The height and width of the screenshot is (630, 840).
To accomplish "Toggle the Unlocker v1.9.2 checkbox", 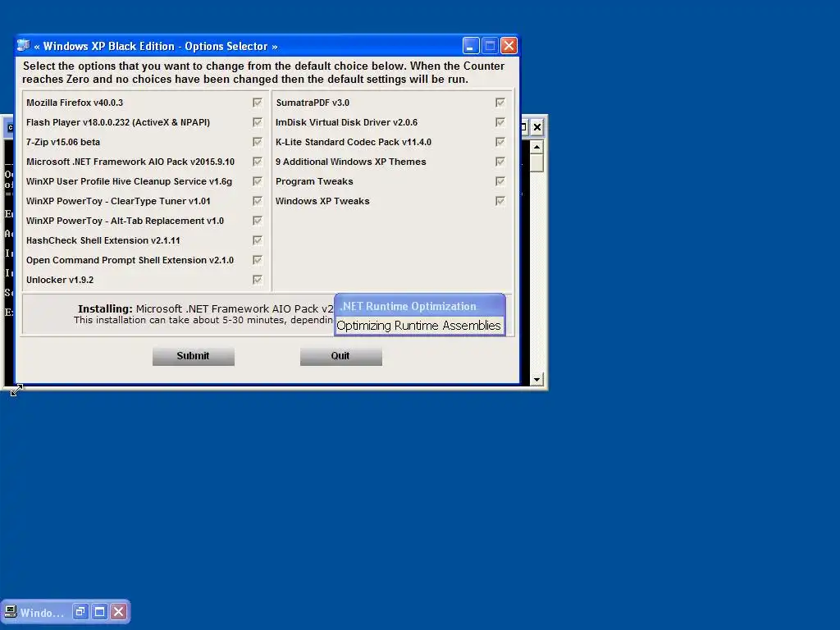I will point(257,280).
